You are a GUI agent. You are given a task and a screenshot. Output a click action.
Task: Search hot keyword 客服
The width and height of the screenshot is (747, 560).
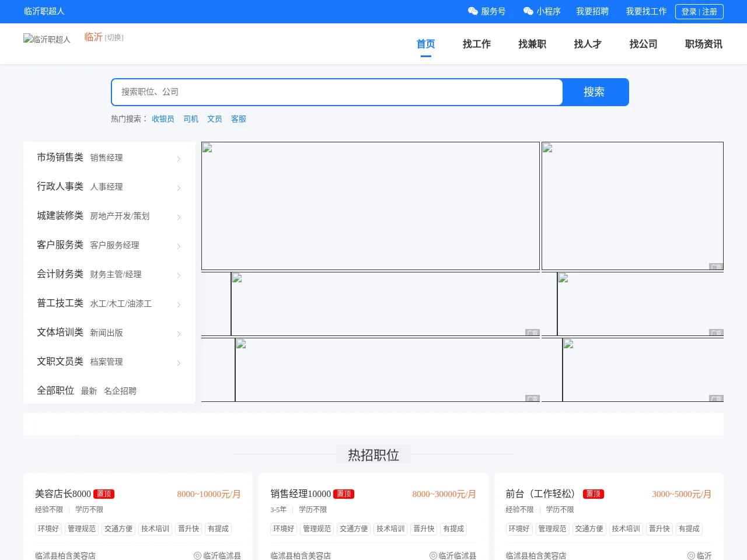239,119
